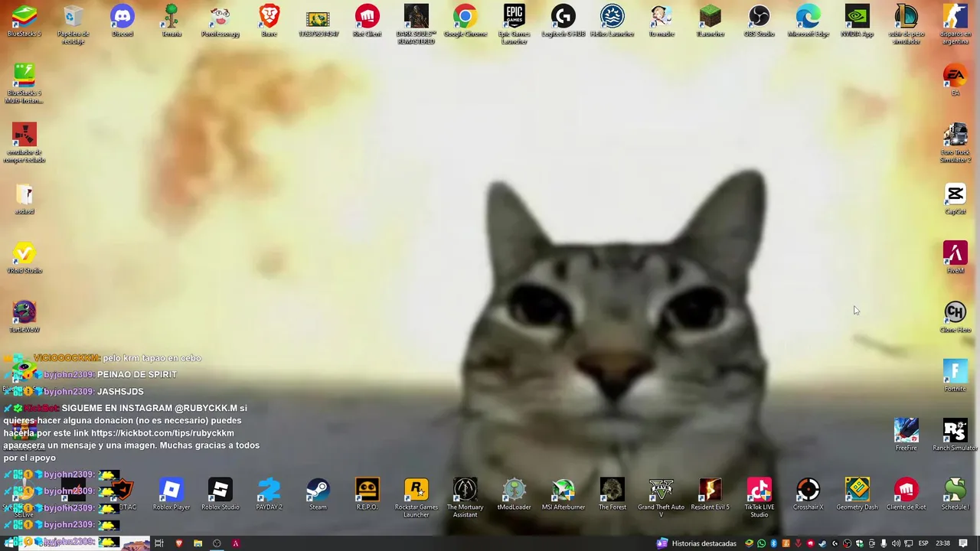This screenshot has width=980, height=551.
Task: Open MSI Afterburner shortcut
Action: tap(563, 494)
